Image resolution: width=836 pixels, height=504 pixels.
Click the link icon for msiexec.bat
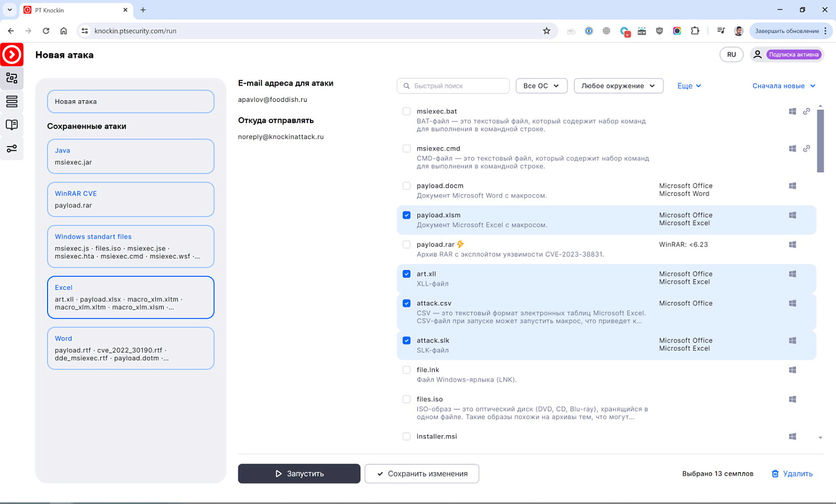tap(806, 111)
